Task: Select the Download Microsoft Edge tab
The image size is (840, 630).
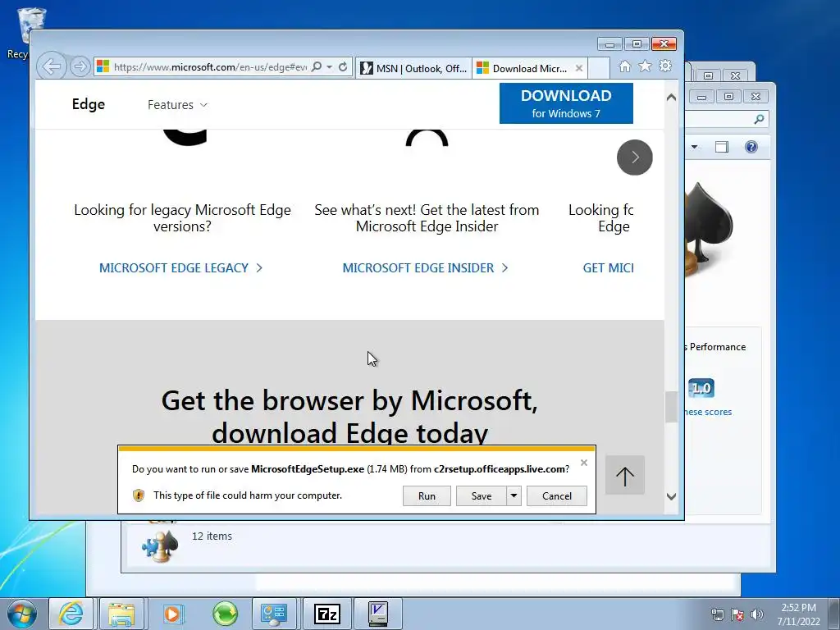Action: (x=523, y=68)
